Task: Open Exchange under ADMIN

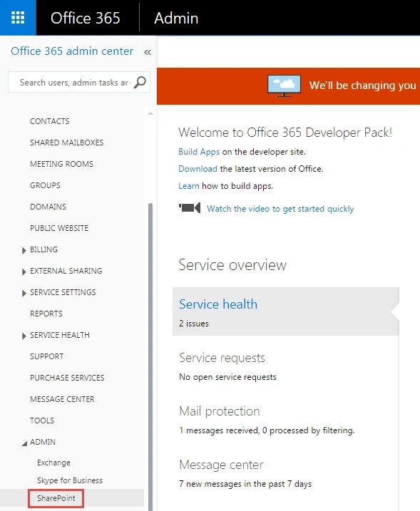Action: click(53, 463)
